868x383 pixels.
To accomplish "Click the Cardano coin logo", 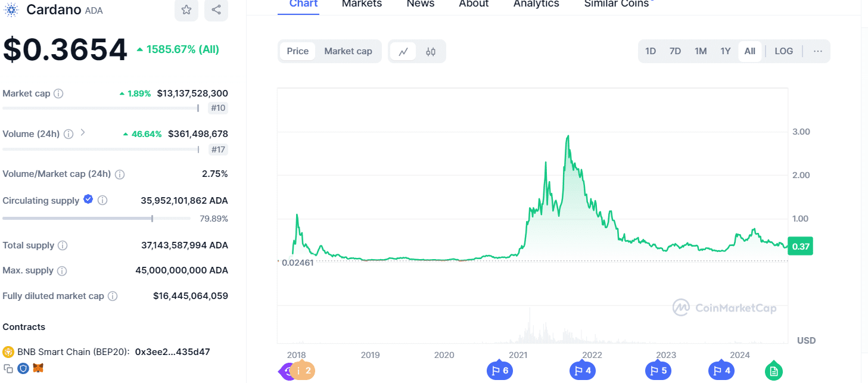I will tap(10, 10).
